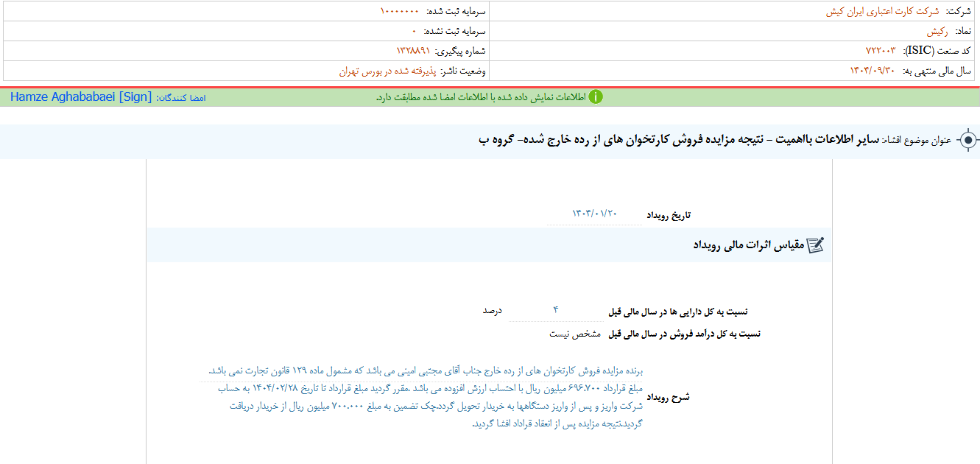The image size is (980, 464).
Task: Click company name شرکت کارت اعتباری ایران کیش
Action: (x=882, y=12)
